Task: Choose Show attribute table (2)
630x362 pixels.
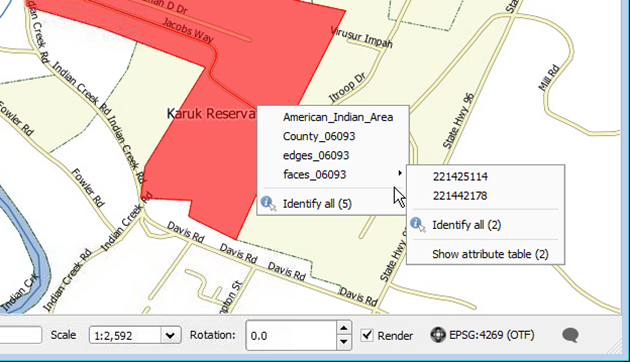Action: click(x=490, y=254)
